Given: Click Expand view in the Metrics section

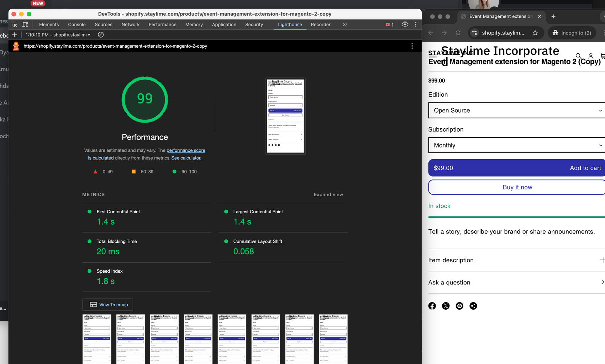Looking at the screenshot, I should click(328, 194).
